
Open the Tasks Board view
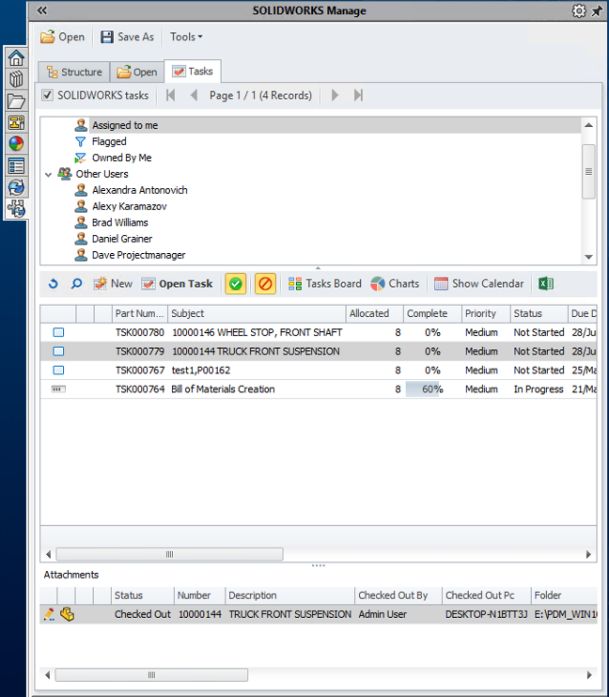coord(325,284)
